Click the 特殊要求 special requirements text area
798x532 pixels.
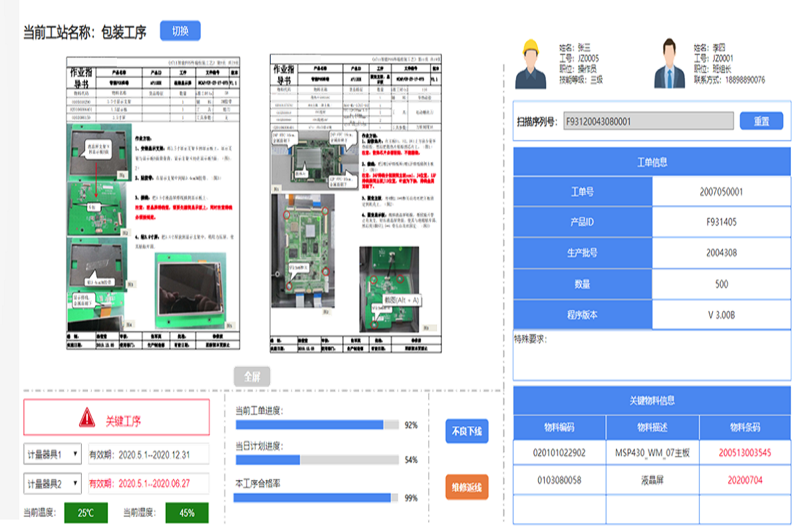[x=652, y=356]
